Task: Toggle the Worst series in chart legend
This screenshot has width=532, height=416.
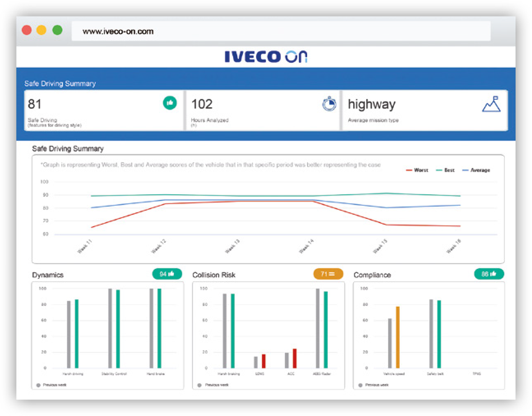Action: pos(417,170)
